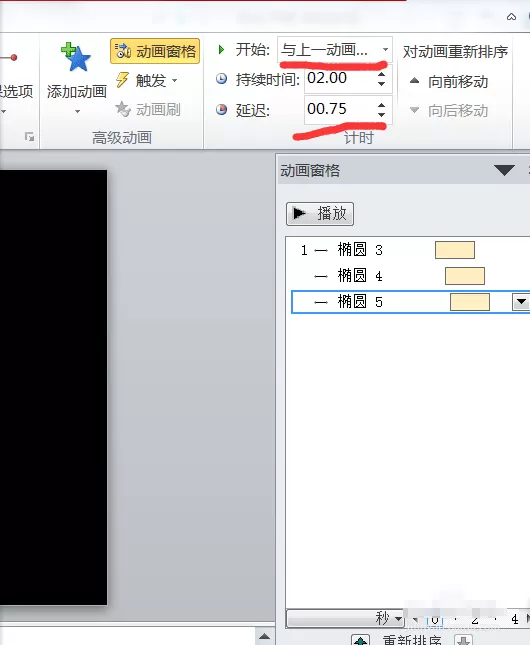Open the 开始 start timing combo box
Screen dimensions: 530x645
(335, 50)
